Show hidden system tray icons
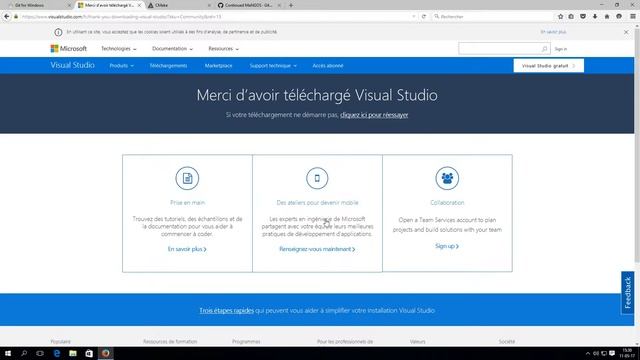The height and width of the screenshot is (360, 640). click(588, 353)
